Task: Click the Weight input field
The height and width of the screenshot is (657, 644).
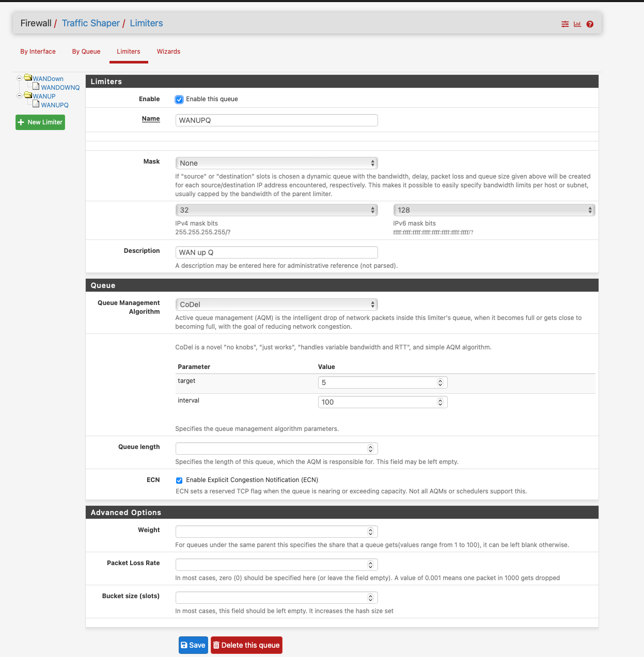Action: click(276, 532)
